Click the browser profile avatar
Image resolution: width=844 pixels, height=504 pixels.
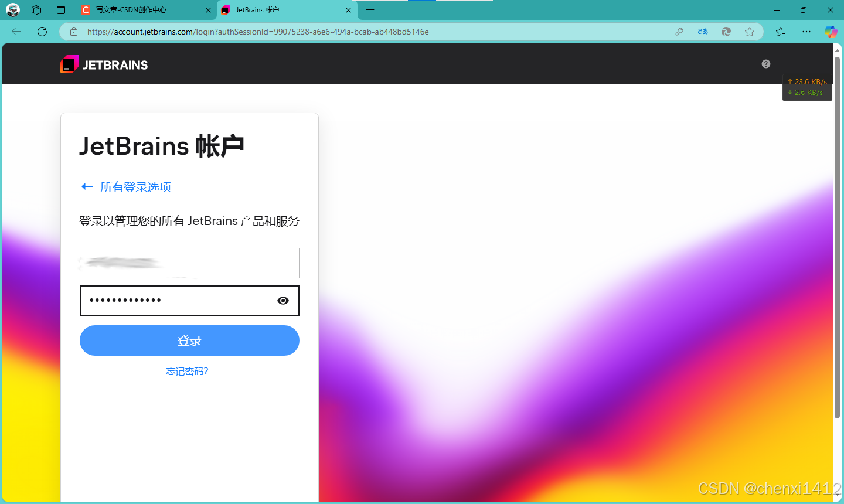point(13,10)
